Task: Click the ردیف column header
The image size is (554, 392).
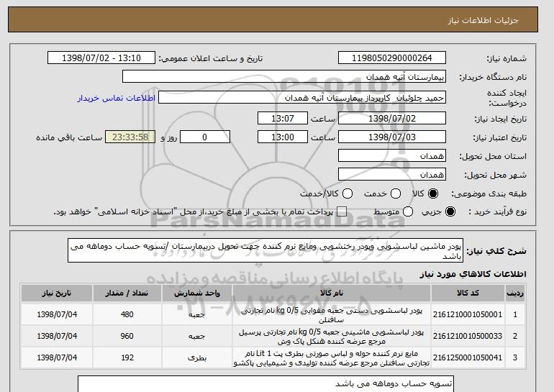Action: [514, 293]
